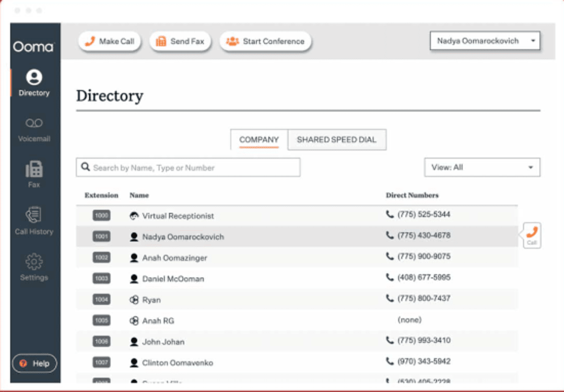Image resolution: width=564 pixels, height=392 pixels.
Task: Click the orange Call popup icon for Nadya
Action: [532, 235]
